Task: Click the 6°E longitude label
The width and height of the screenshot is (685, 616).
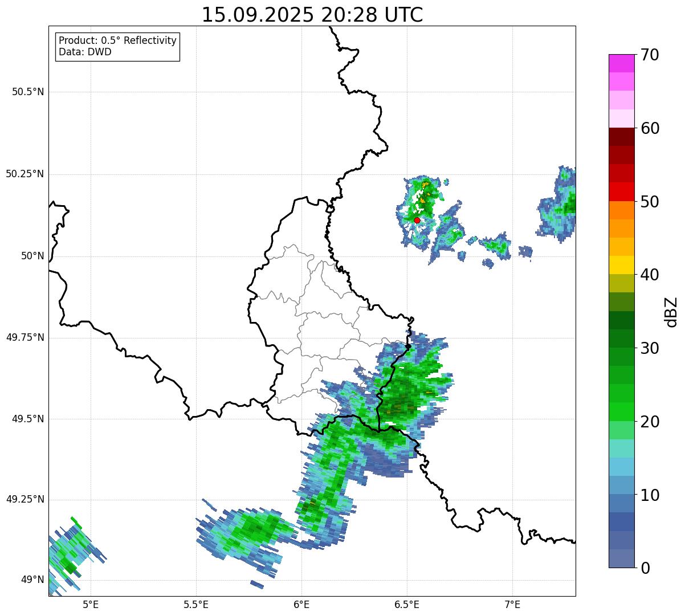Action: click(x=301, y=604)
